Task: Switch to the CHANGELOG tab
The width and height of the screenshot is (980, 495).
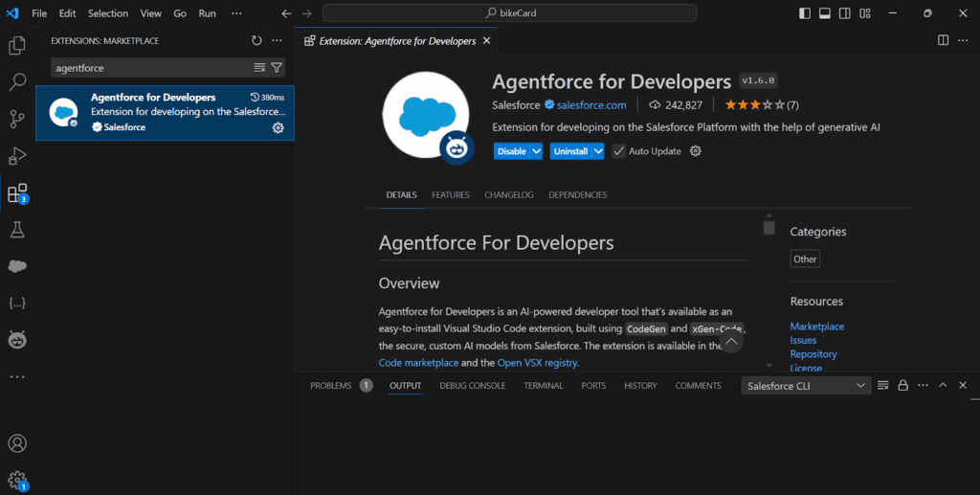Action: (x=509, y=195)
